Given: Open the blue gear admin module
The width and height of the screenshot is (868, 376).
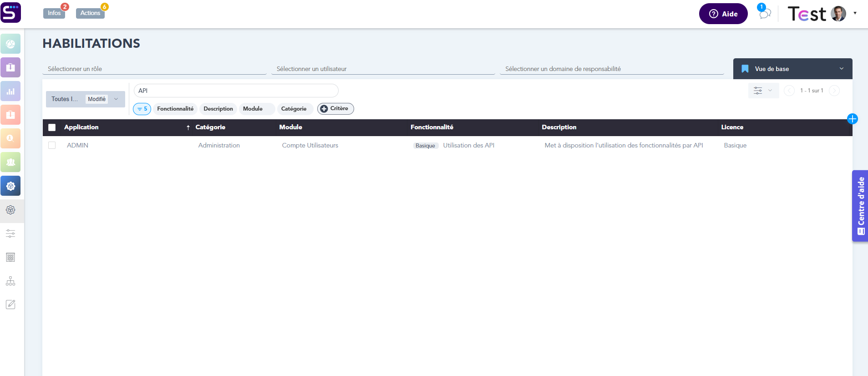Looking at the screenshot, I should coord(10,186).
